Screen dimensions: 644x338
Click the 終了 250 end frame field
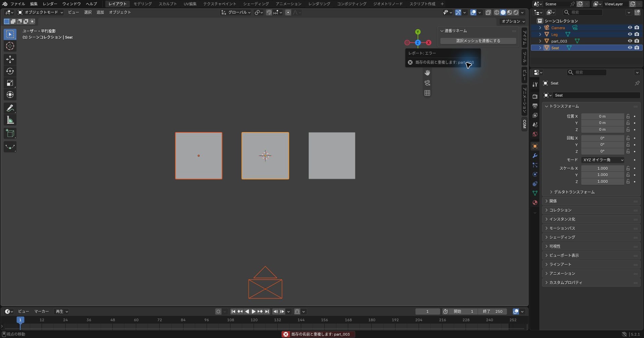pos(492,312)
